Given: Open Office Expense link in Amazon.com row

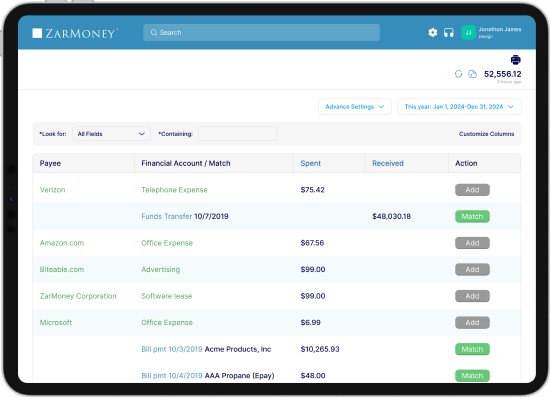Looking at the screenshot, I should coord(167,243).
